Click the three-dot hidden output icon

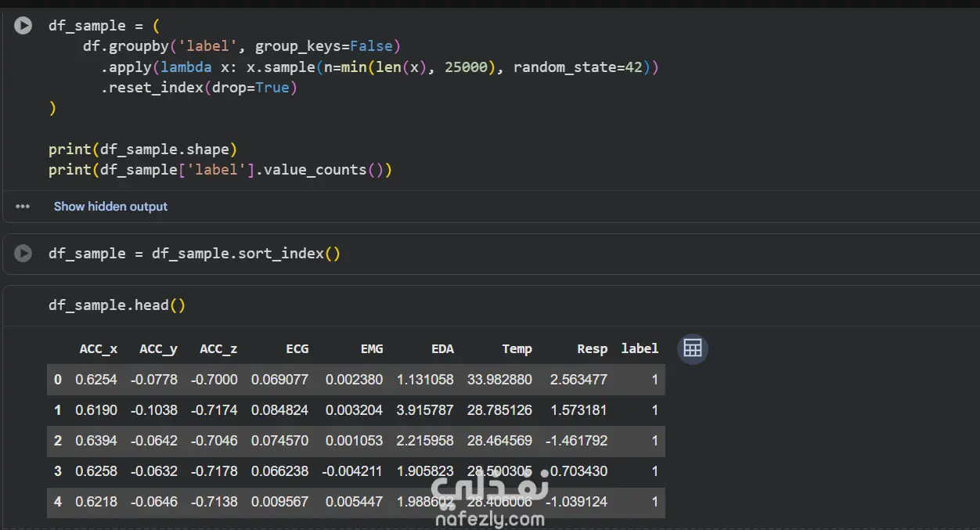[23, 207]
